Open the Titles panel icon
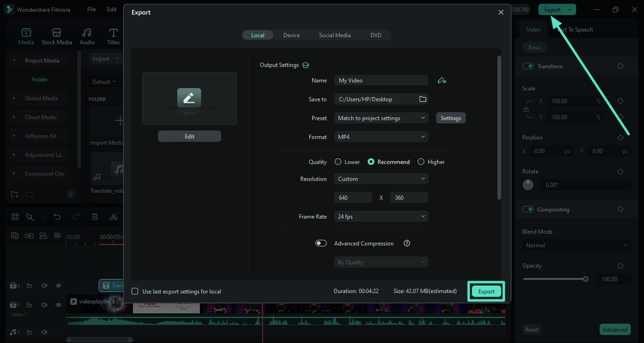The height and width of the screenshot is (343, 644). [113, 33]
